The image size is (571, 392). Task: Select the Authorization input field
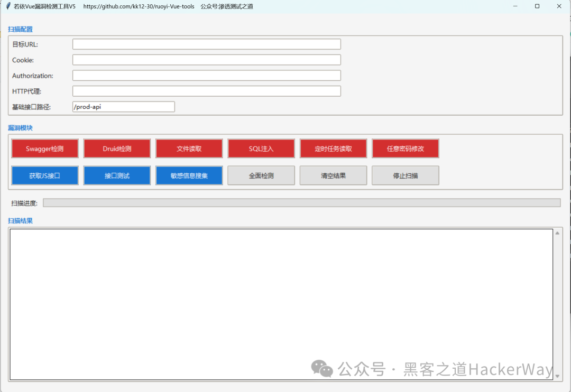[207, 76]
